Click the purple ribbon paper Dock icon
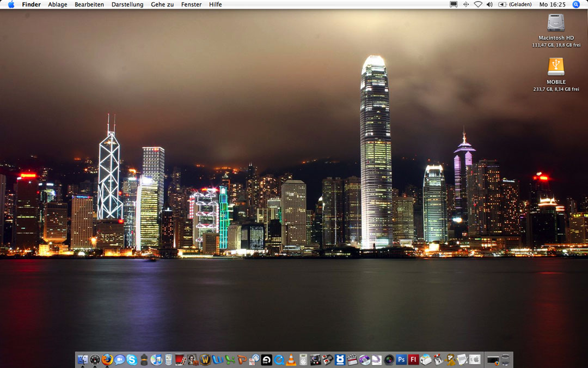Image resolution: width=588 pixels, height=368 pixels. point(377,360)
